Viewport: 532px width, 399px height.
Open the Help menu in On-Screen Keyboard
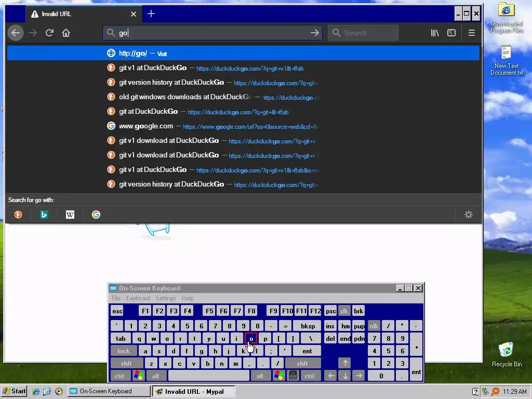[x=187, y=298]
